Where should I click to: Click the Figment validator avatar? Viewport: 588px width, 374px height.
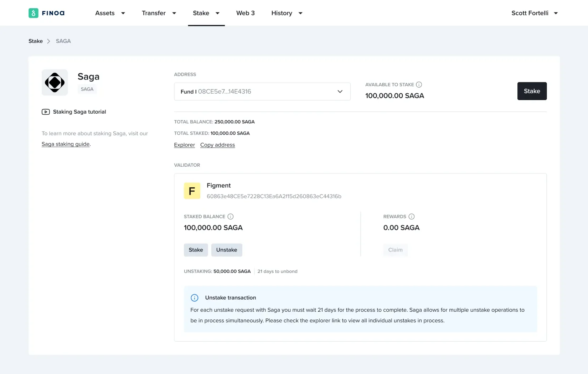click(x=192, y=191)
